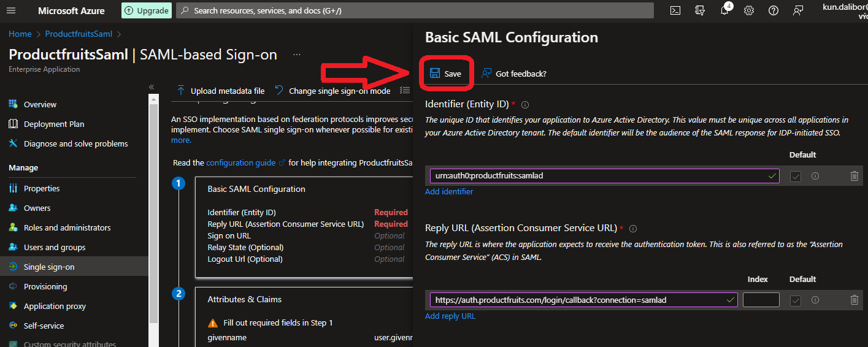
Task: Click info icon next to identifier Default checkbox
Action: click(815, 176)
